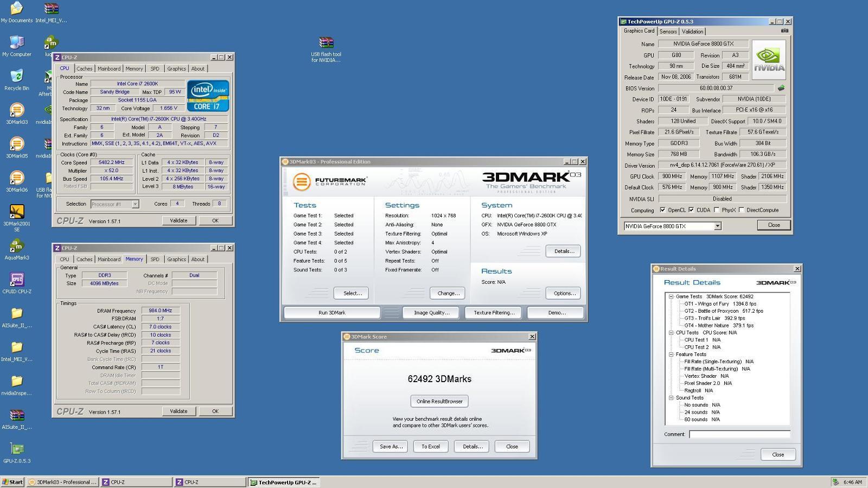Switch to the Validation tab in GPU-Z

point(692,31)
